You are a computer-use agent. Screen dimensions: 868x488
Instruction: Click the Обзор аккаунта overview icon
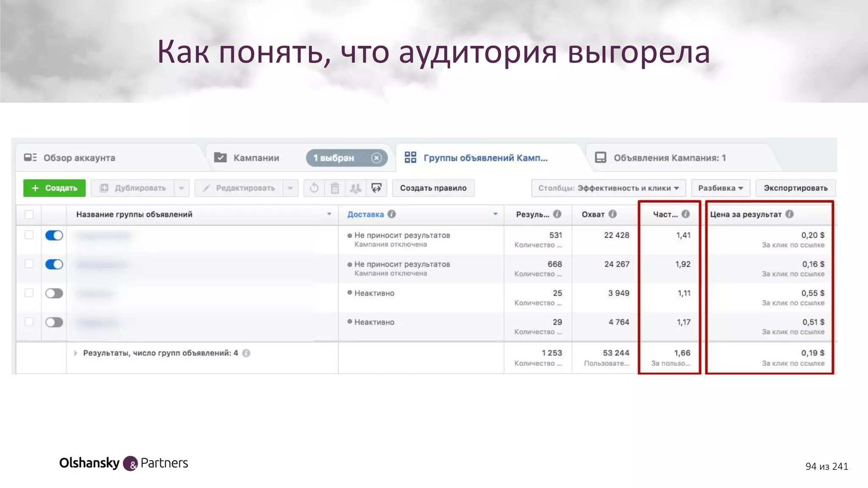click(30, 158)
